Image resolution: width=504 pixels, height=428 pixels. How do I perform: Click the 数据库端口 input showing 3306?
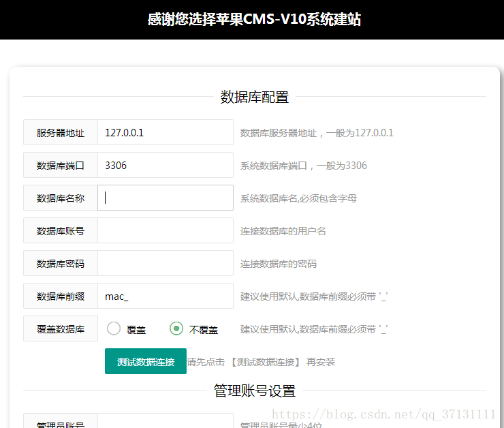click(165, 166)
